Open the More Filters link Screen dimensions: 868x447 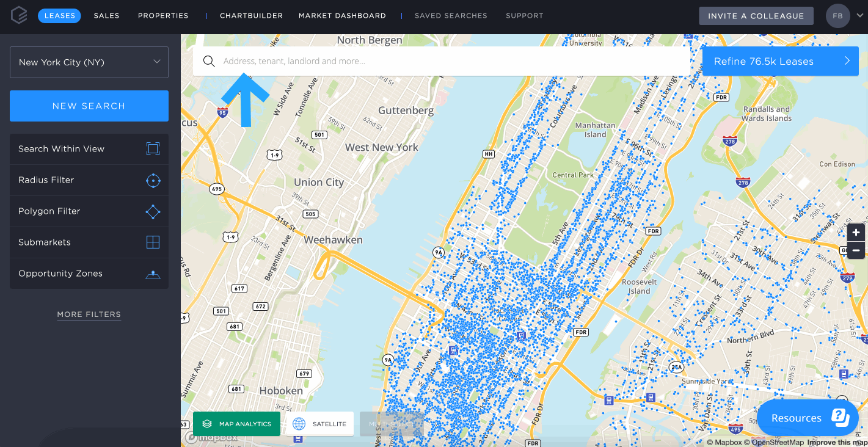tap(89, 314)
